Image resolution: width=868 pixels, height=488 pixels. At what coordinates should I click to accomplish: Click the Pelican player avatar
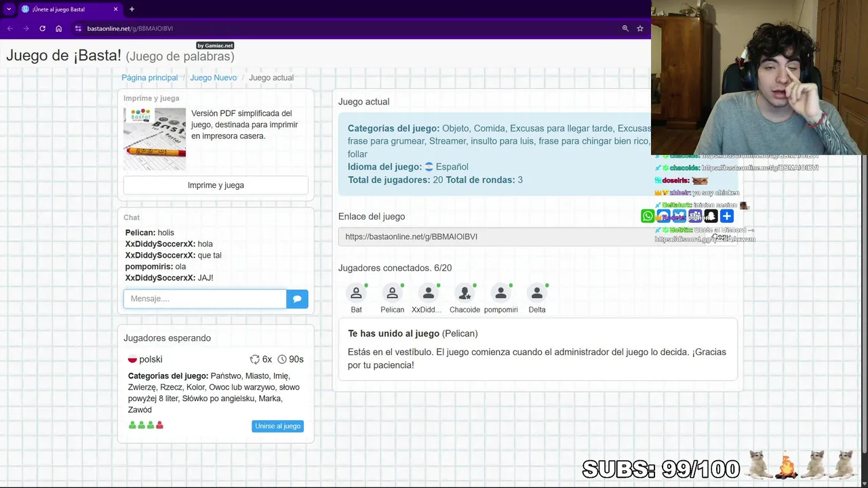click(x=392, y=293)
